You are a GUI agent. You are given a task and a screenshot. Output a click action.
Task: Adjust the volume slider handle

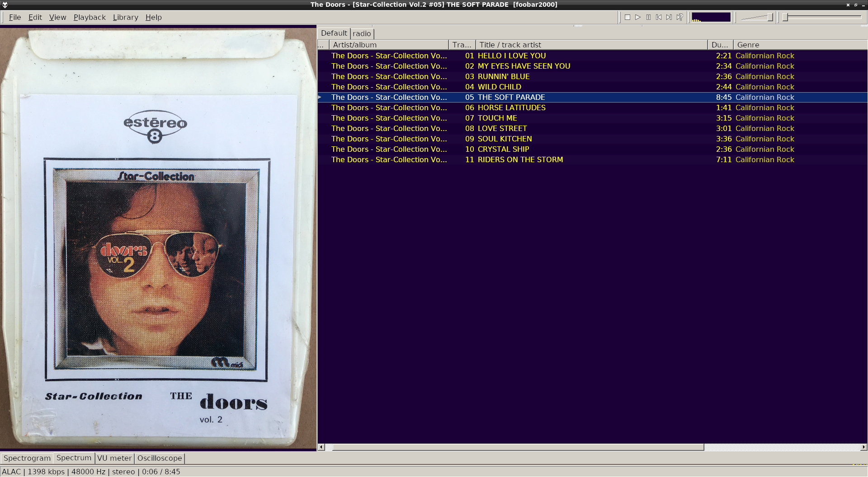[x=770, y=17]
